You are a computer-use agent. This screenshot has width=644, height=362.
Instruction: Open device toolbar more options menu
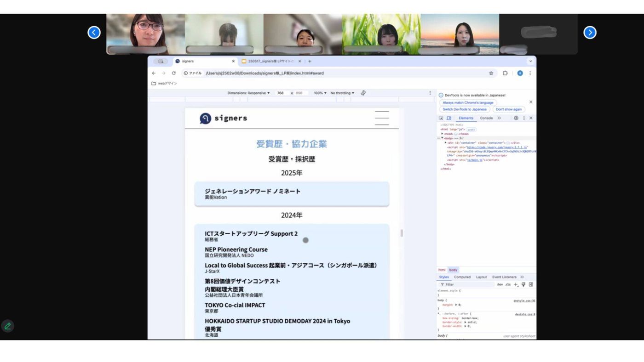[430, 93]
